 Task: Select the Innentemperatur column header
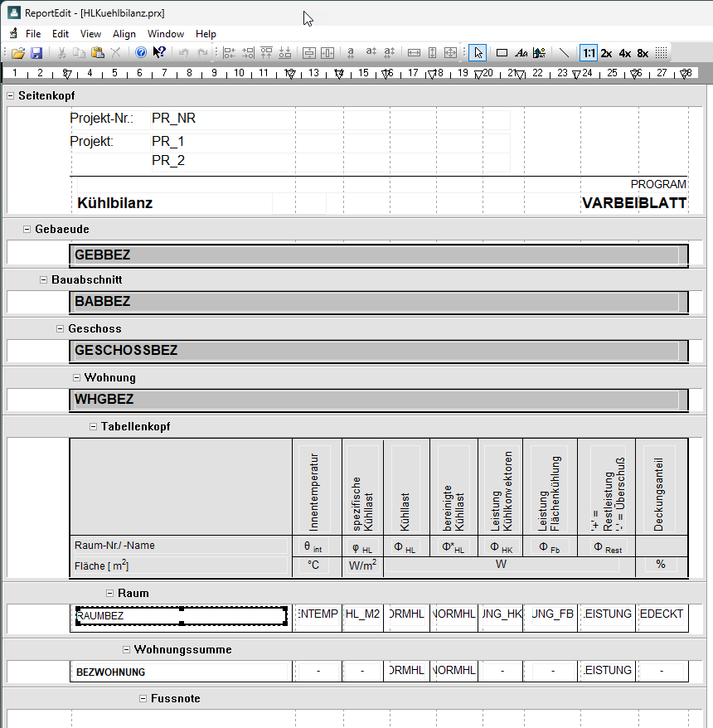click(314, 489)
